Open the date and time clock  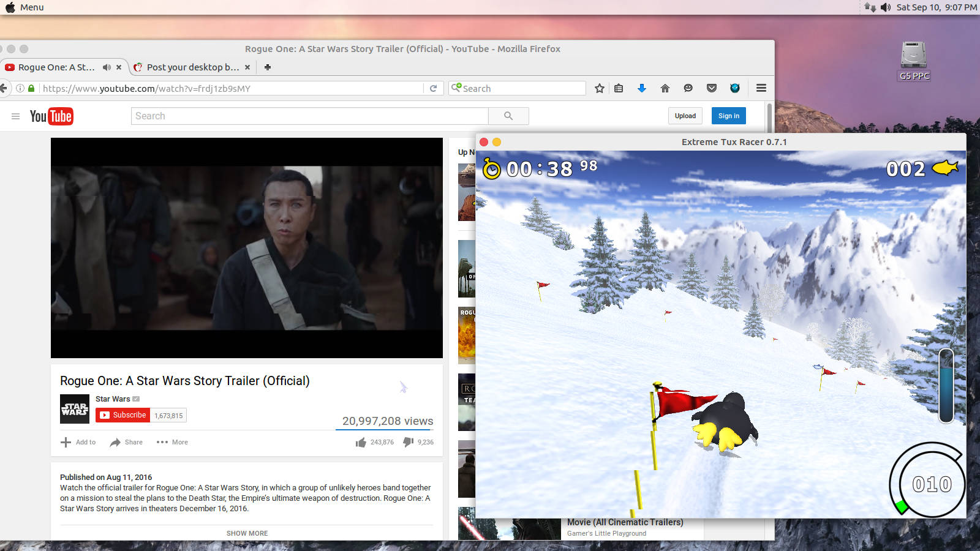coord(937,7)
